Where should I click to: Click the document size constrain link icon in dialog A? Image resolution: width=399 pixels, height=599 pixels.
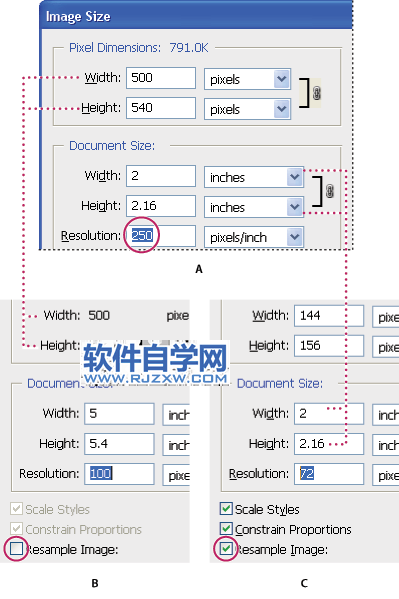click(329, 191)
